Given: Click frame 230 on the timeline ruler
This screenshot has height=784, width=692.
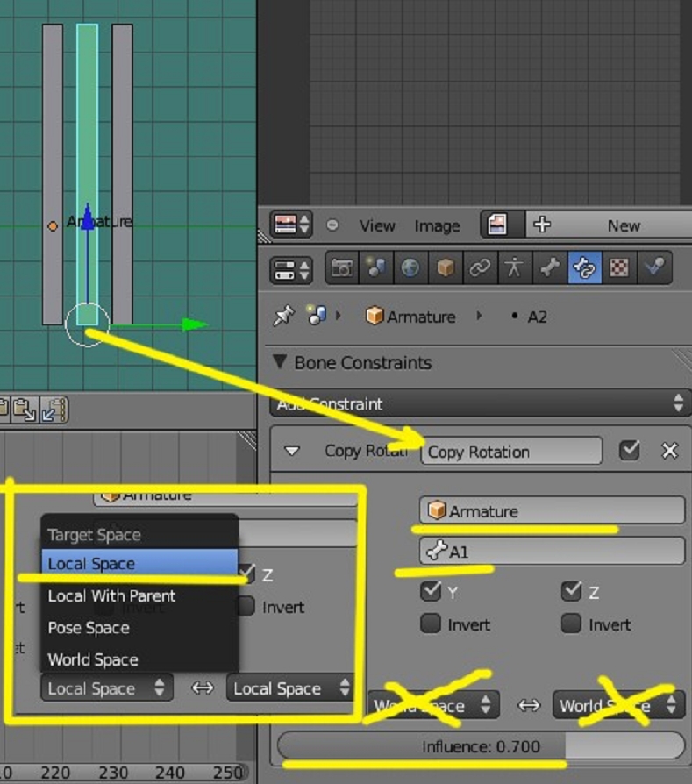Looking at the screenshot, I should coord(113,773).
